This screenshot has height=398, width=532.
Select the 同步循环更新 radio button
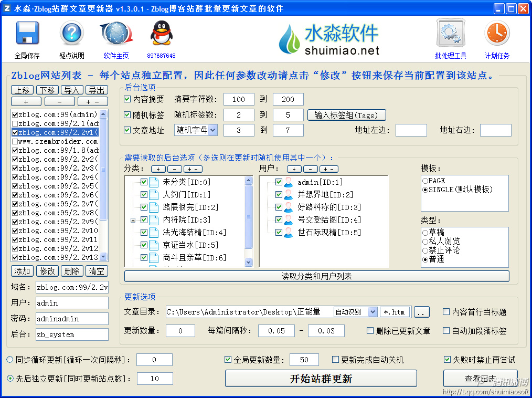[x=10, y=360]
